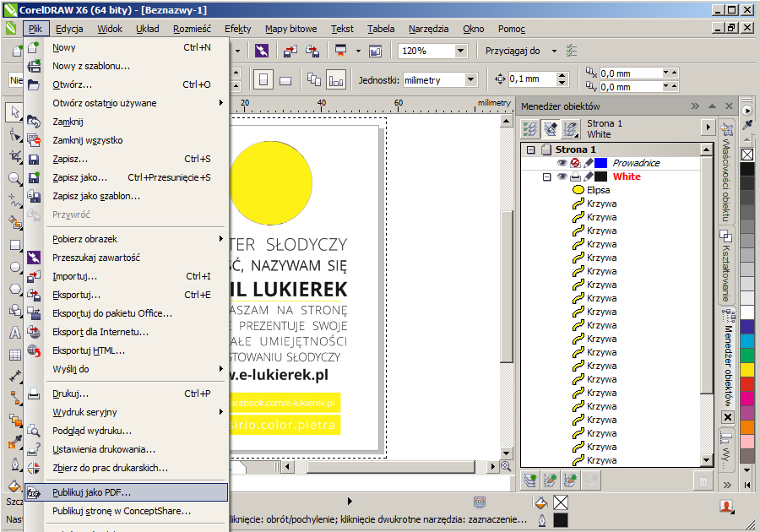Select the Pick tool in the toolbox
The height and width of the screenshot is (532, 760).
point(15,112)
